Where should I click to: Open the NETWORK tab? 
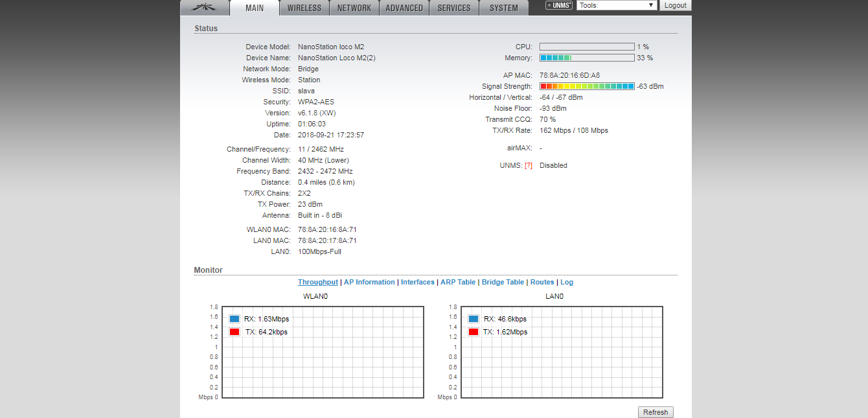point(354,8)
